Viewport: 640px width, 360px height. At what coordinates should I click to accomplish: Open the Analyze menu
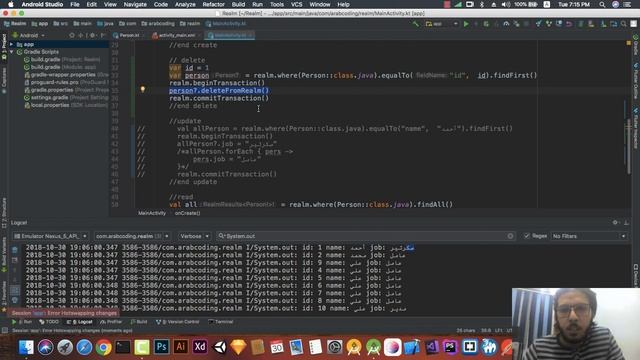(185, 4)
